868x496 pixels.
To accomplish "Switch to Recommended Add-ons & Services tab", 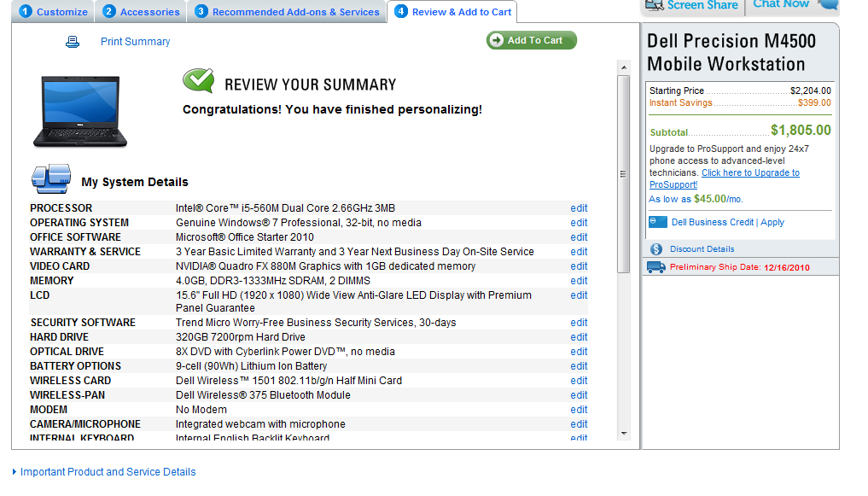I will tap(287, 12).
